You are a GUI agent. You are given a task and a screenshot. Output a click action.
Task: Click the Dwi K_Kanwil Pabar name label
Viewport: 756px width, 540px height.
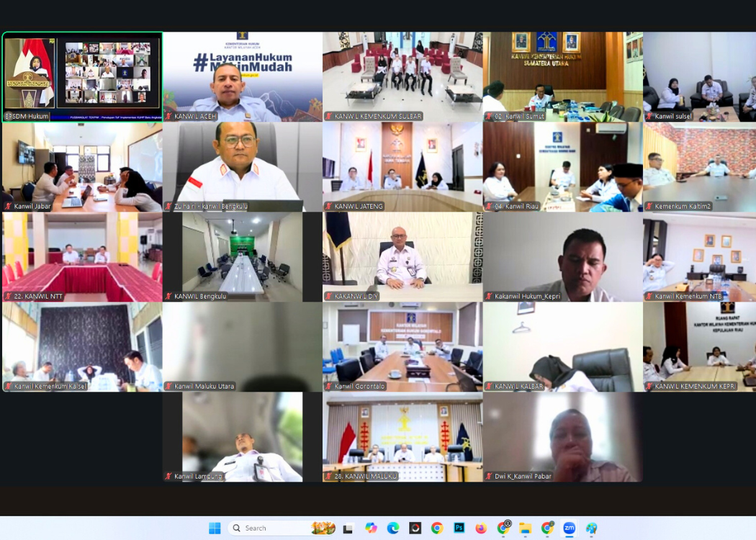coord(522,476)
